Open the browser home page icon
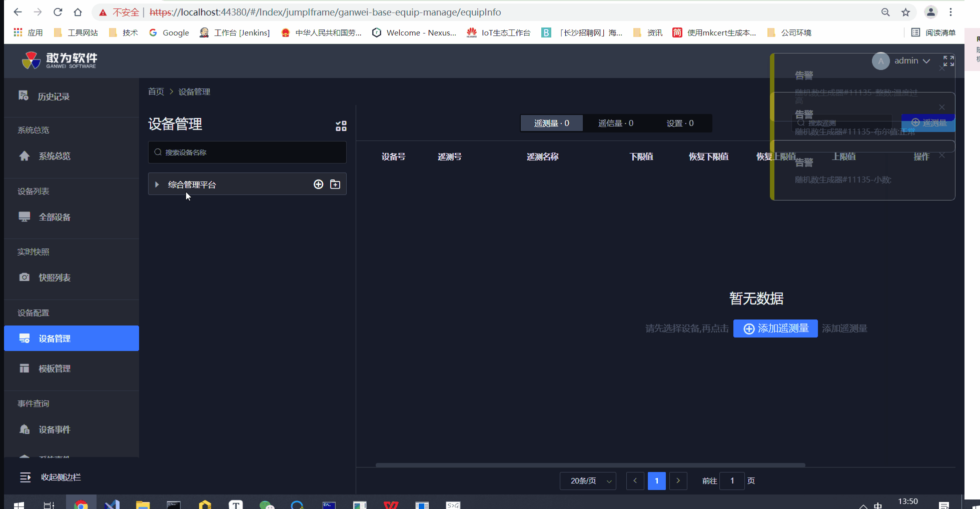 [x=78, y=12]
